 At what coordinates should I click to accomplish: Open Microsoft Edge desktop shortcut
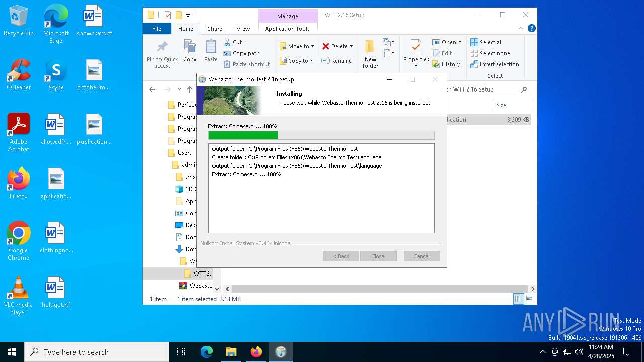click(x=56, y=24)
